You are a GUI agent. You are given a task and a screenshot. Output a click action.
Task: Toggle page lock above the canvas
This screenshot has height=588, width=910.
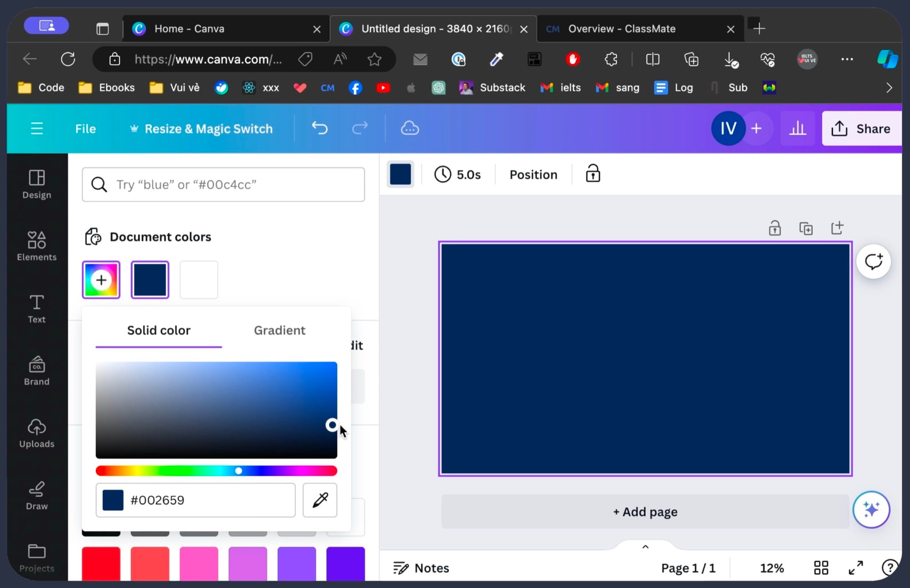(774, 228)
